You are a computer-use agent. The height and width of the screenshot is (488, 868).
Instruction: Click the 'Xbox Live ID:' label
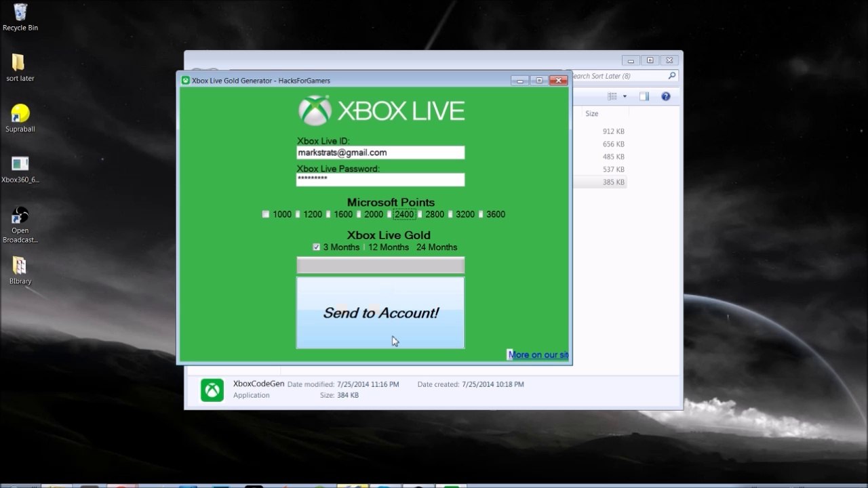(x=323, y=141)
